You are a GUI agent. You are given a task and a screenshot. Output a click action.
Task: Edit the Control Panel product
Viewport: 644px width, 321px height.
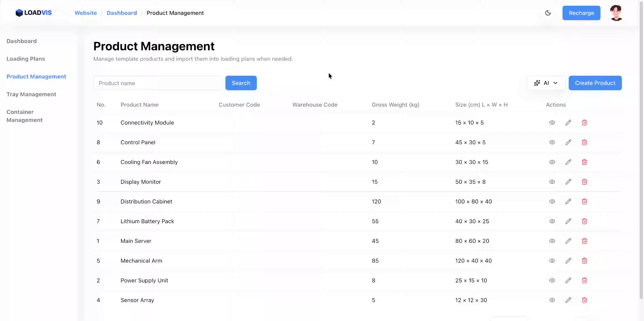pos(568,142)
